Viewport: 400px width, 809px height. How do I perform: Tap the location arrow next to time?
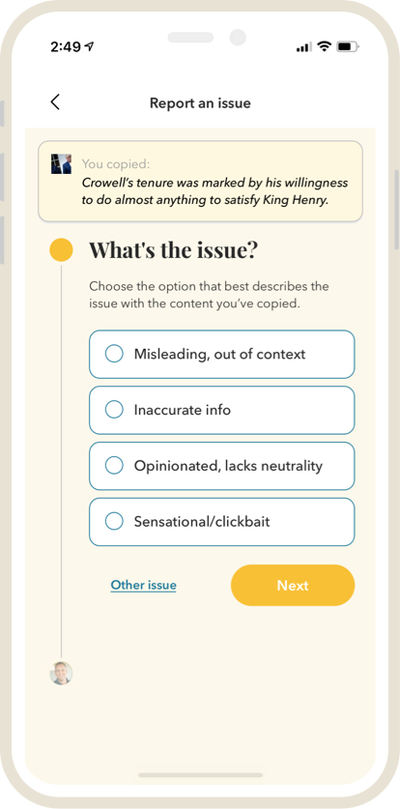point(89,47)
